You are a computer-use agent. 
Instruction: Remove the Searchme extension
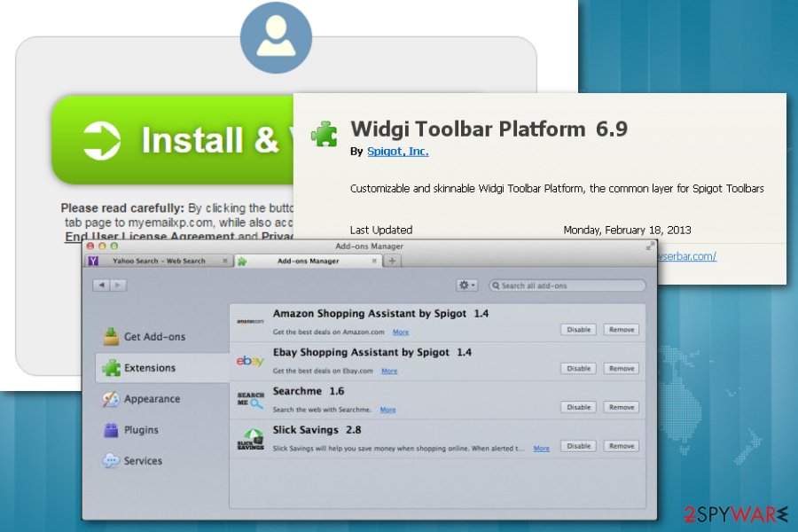click(622, 407)
